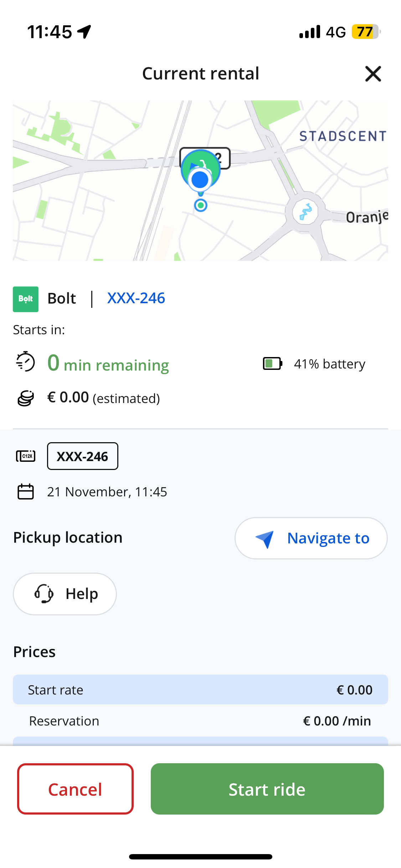Tap the Bolt provider logo
Viewport: 401px width, 868px height.
(26, 299)
